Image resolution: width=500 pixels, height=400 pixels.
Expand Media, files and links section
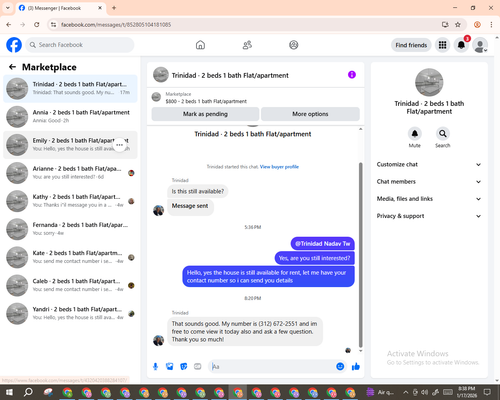click(429, 199)
